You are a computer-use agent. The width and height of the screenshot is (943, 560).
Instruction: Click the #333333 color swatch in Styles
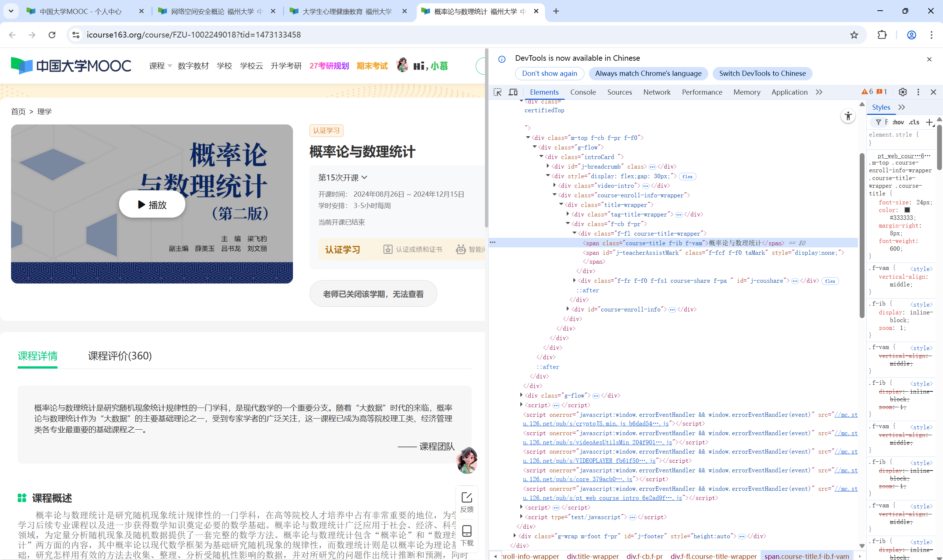[x=907, y=210]
